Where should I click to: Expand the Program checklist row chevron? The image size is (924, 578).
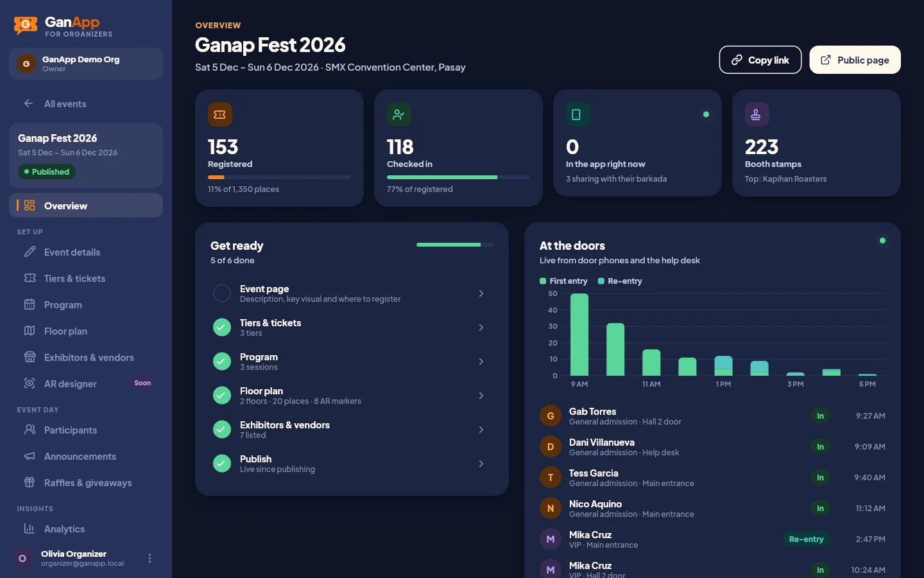[x=481, y=362]
